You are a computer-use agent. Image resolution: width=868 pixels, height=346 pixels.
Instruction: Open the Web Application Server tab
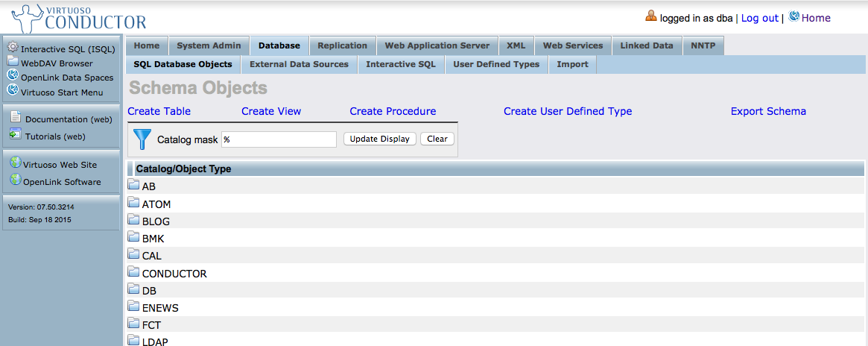(x=437, y=45)
